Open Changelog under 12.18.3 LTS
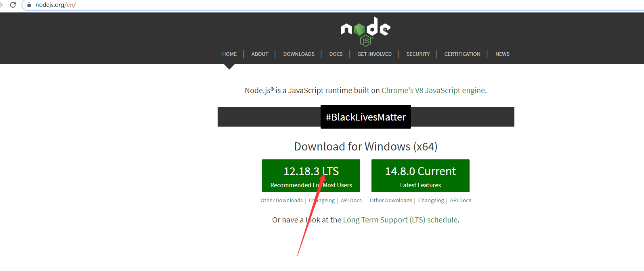 [x=322, y=201]
